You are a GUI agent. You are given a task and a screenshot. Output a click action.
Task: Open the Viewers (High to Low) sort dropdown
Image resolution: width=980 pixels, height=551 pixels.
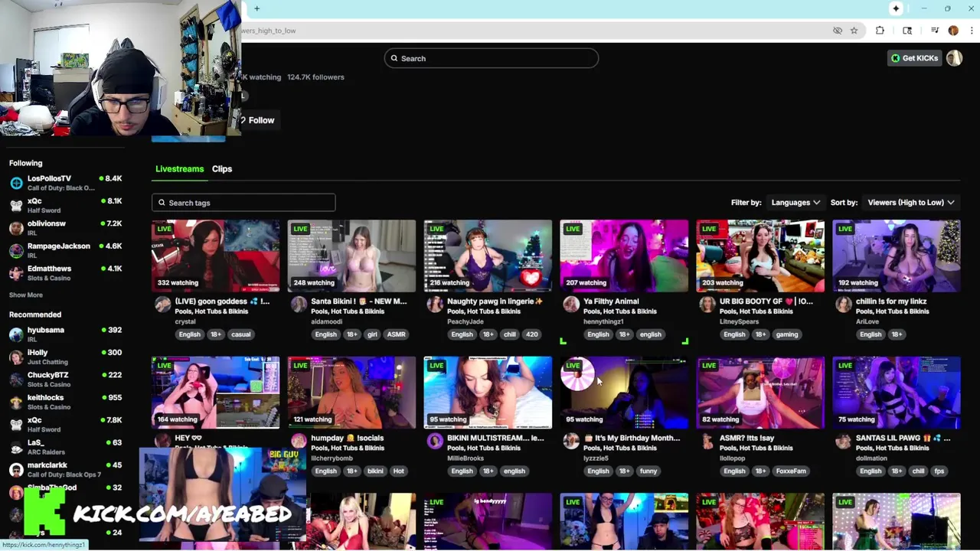coord(911,203)
